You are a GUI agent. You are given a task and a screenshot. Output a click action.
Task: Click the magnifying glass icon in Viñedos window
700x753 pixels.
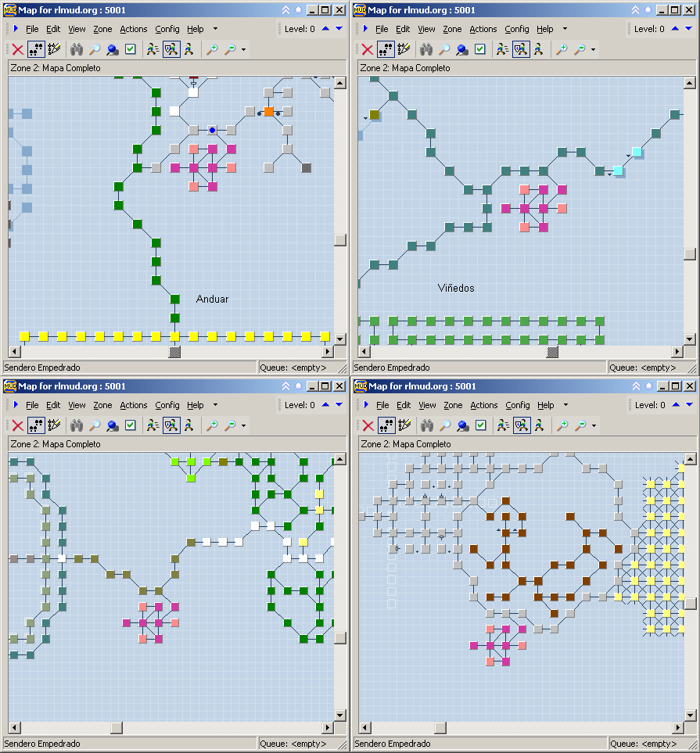pos(444,49)
